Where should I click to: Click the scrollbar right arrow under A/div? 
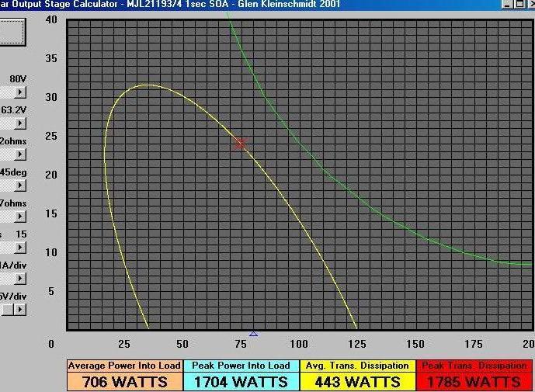click(x=20, y=279)
